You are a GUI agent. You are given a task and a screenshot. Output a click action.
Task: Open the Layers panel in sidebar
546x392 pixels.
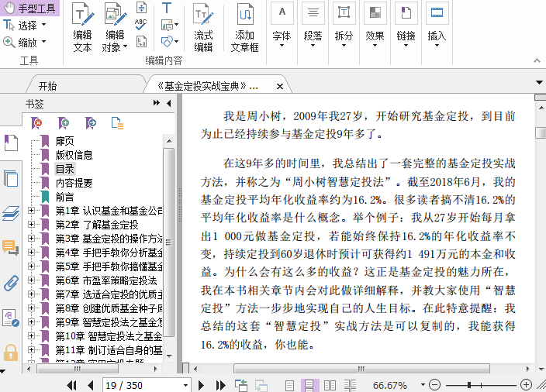[x=11, y=213]
